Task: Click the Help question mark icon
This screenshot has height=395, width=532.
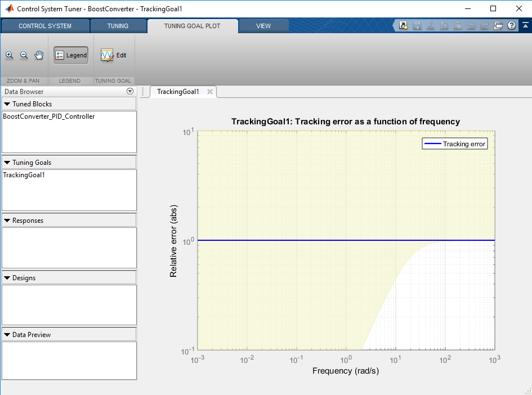Action: (512, 25)
